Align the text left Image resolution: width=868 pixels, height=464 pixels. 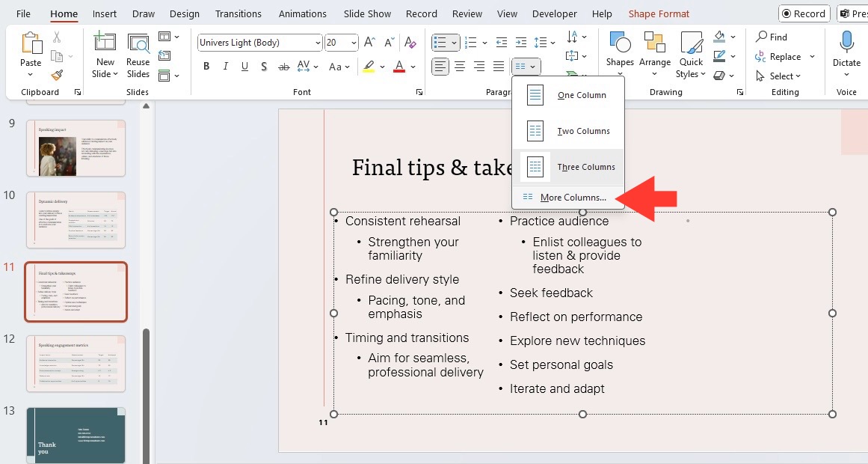440,67
